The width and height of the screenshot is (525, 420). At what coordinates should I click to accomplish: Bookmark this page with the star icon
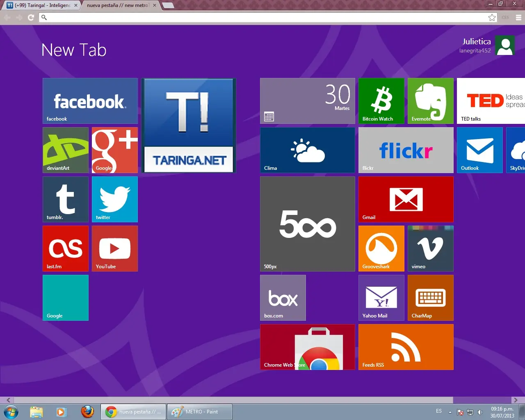pos(492,17)
